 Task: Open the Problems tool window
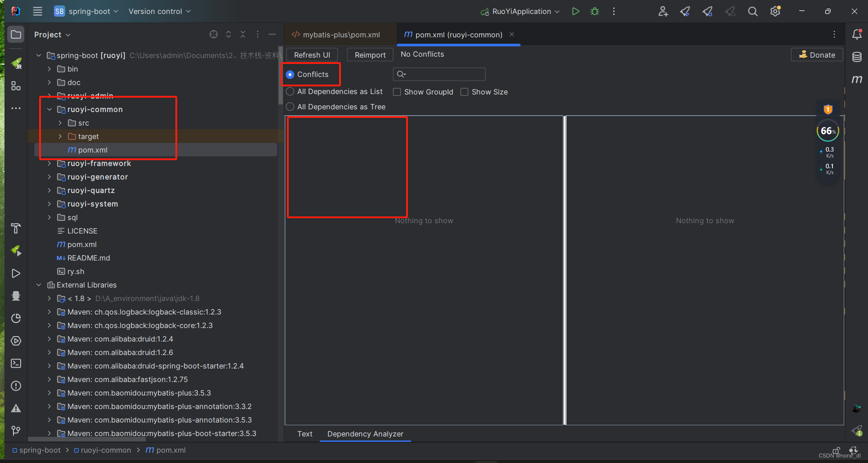coord(16,386)
